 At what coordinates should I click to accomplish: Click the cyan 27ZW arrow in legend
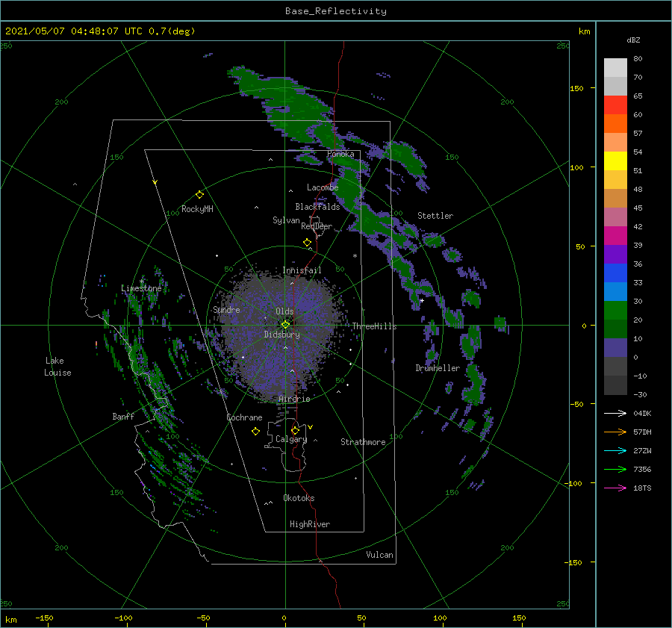click(615, 450)
